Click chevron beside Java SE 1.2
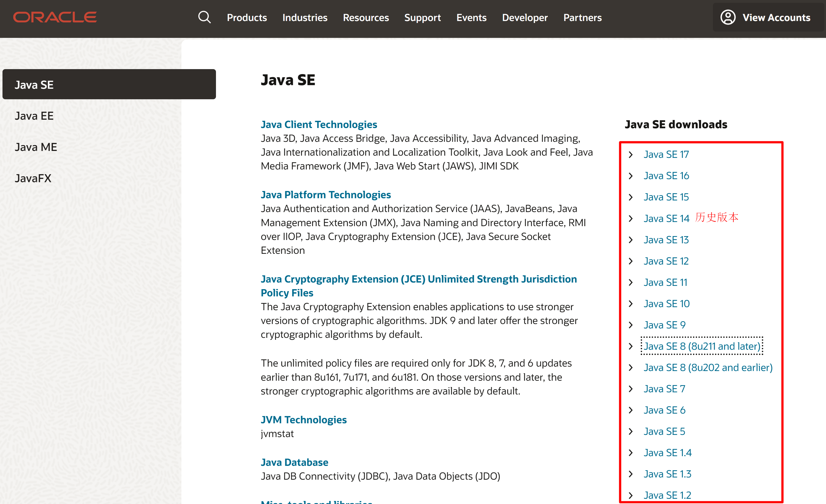The height and width of the screenshot is (504, 826). (x=630, y=495)
